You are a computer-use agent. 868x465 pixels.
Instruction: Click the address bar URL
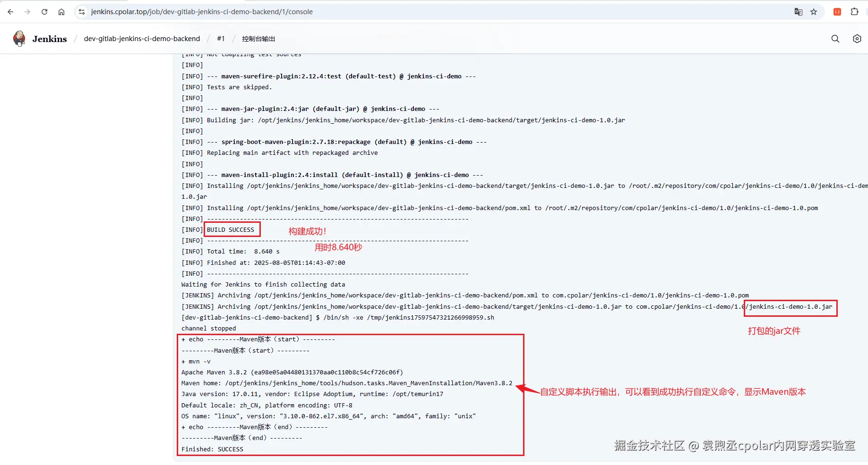pyautogui.click(x=202, y=12)
